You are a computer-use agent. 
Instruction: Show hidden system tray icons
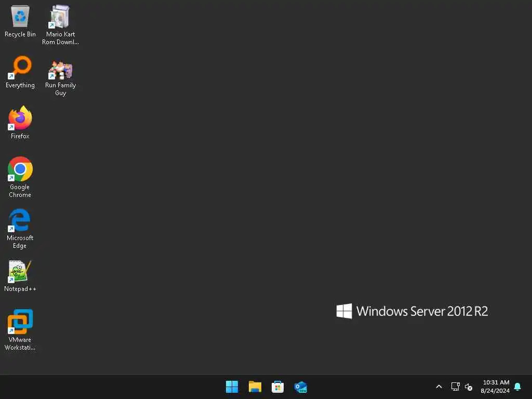(x=438, y=387)
